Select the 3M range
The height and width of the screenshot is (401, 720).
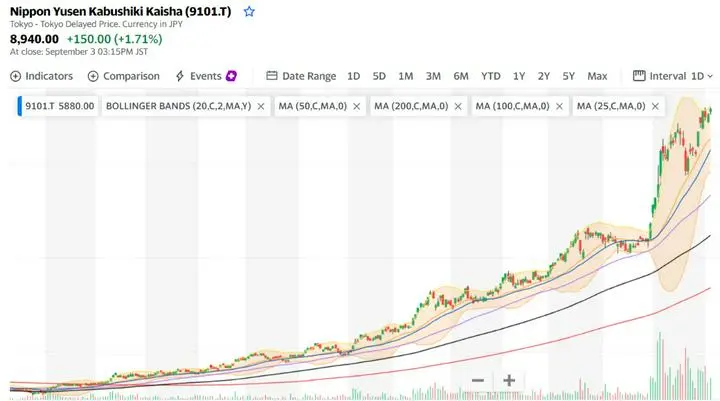433,76
